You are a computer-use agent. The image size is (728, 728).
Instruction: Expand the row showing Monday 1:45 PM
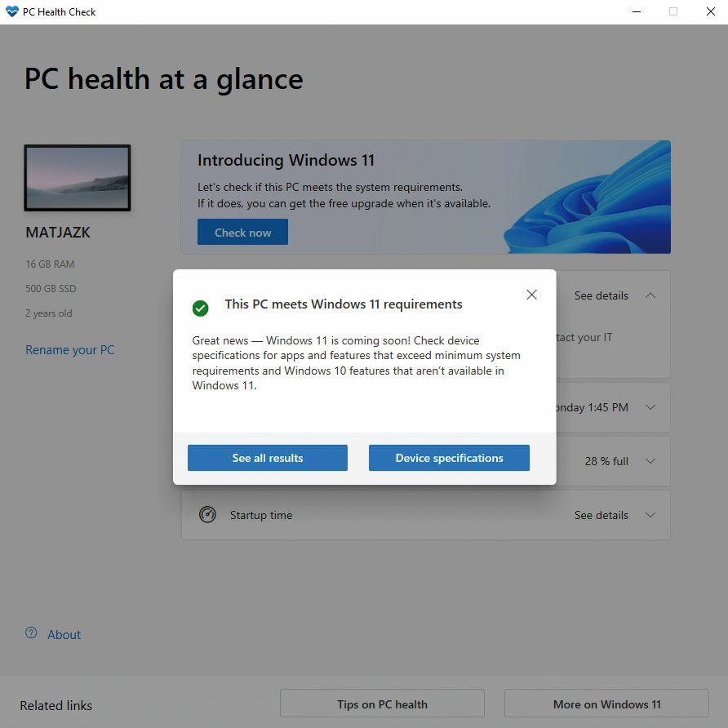[650, 407]
